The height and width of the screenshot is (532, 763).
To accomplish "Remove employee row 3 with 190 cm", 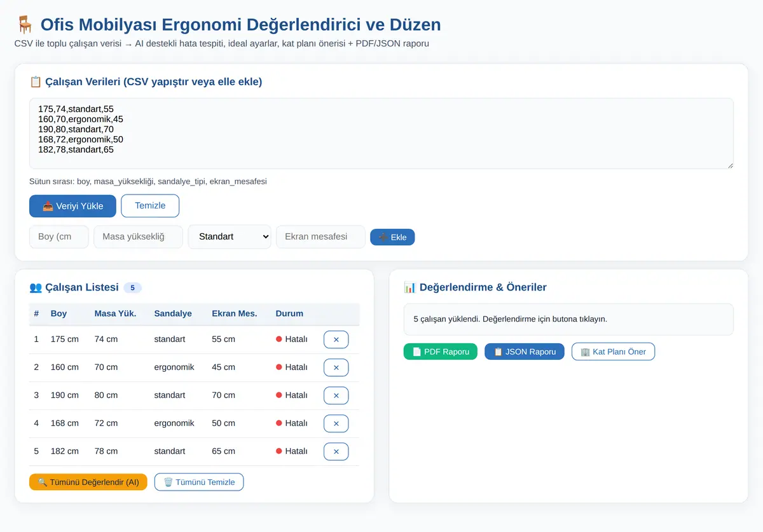I will click(336, 395).
